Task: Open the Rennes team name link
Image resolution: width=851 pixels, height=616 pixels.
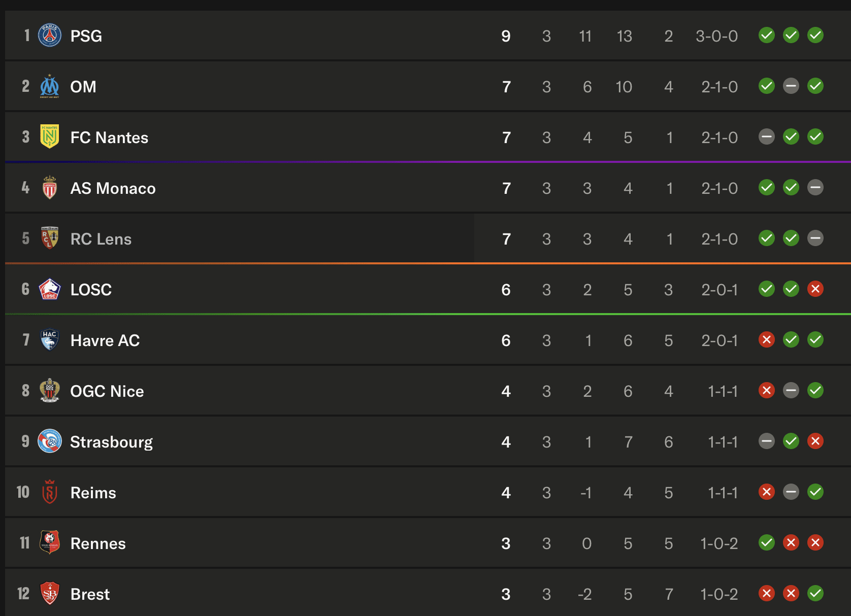Action: tap(98, 543)
